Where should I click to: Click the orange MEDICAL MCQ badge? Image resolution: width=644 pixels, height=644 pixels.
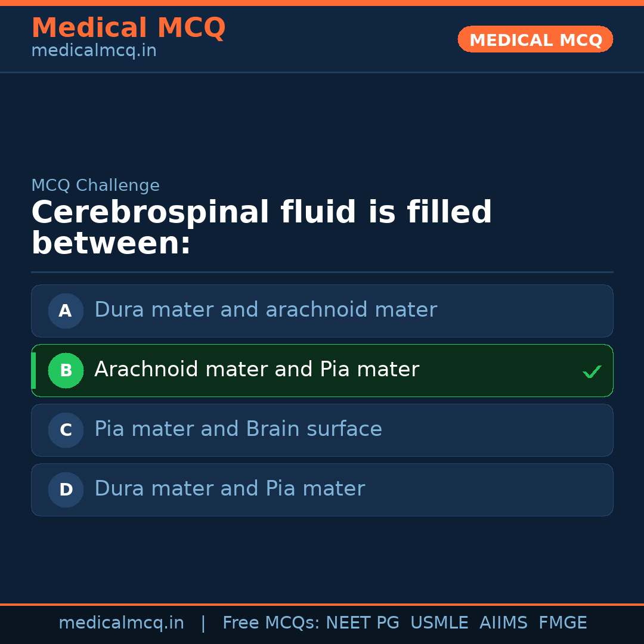pyautogui.click(x=535, y=39)
